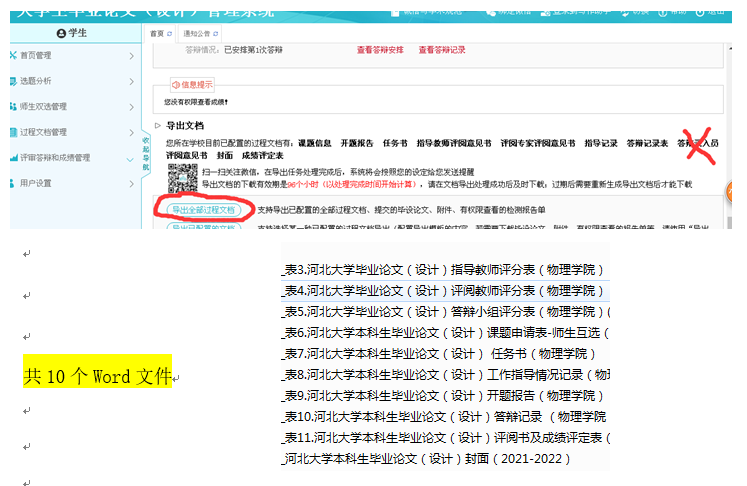Click the 评审答辩和成绩管理 chart icon

pos(13,158)
